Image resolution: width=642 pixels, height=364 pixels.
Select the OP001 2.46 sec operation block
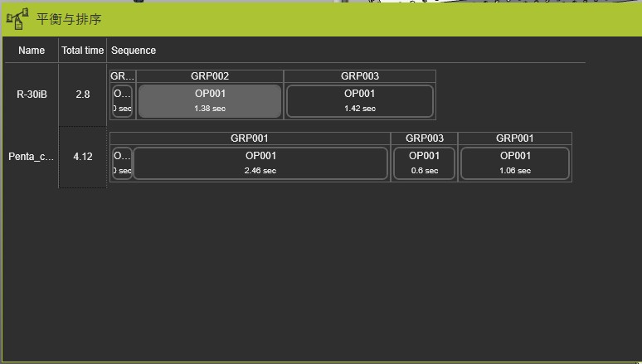click(x=260, y=163)
